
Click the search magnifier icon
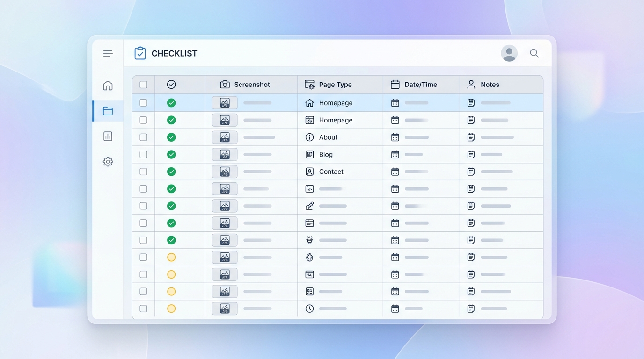point(534,53)
